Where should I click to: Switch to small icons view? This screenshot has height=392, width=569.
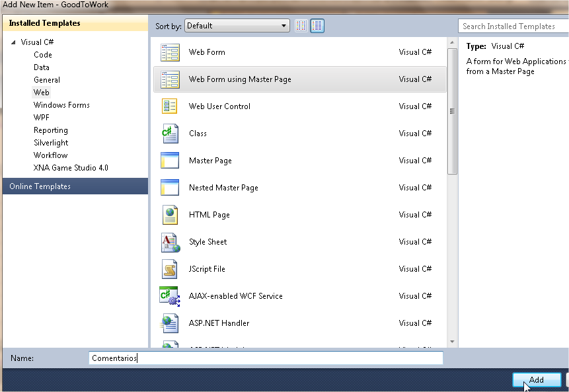coord(301,26)
